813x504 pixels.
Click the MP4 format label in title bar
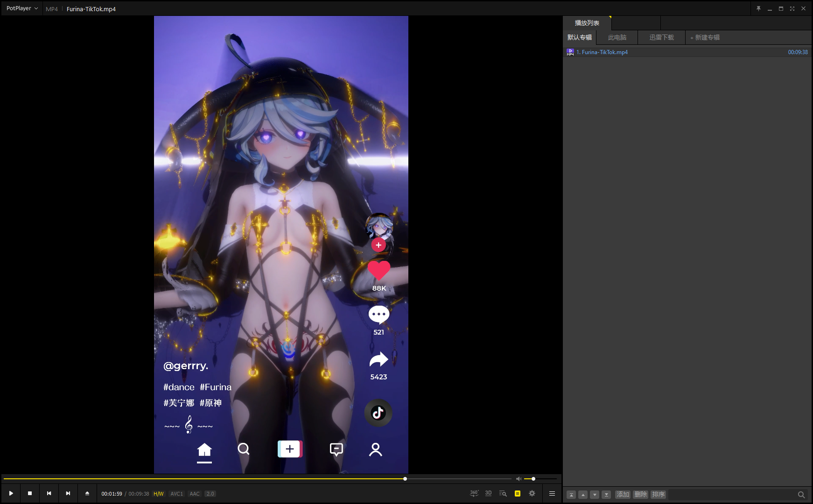pos(52,9)
